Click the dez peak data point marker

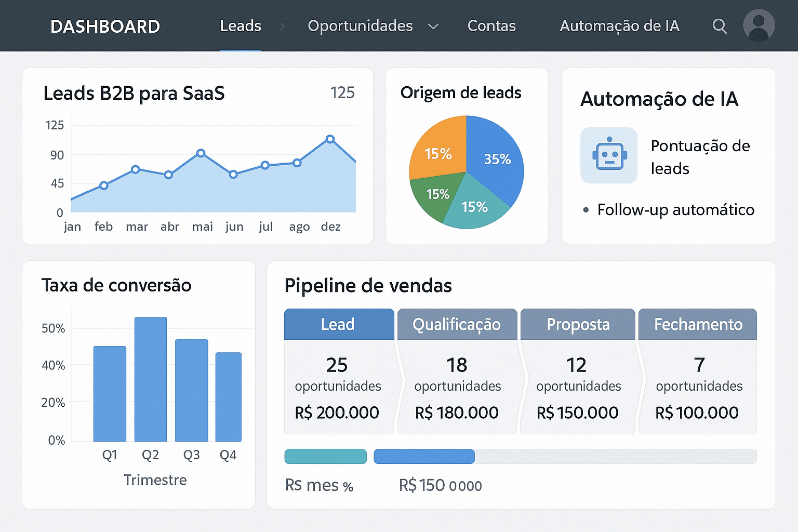330,138
